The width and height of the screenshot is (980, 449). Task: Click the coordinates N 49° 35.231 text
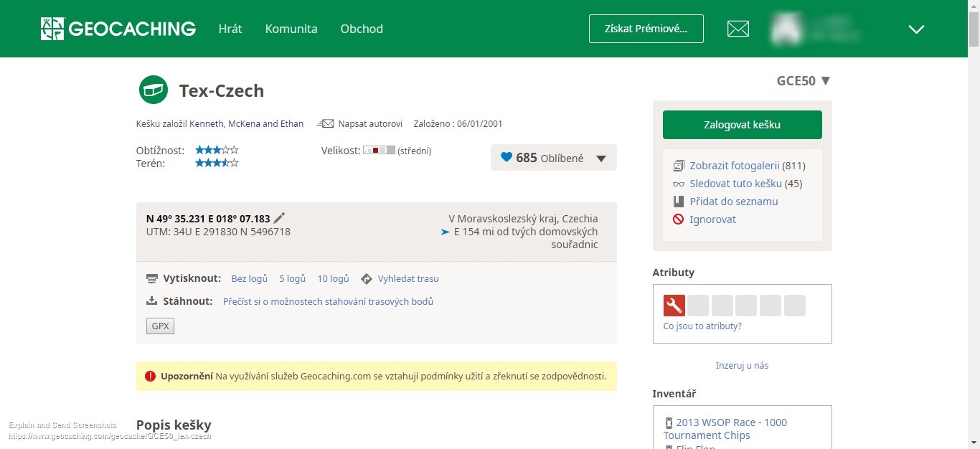coord(208,219)
